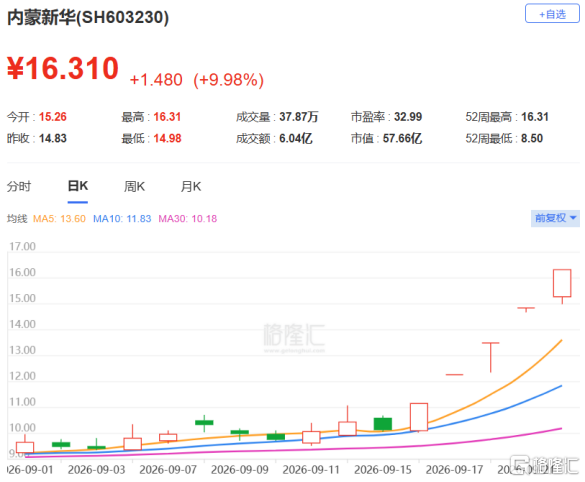Click the MA5 orange average label
Screen dimensions: 585x482
coord(59,219)
